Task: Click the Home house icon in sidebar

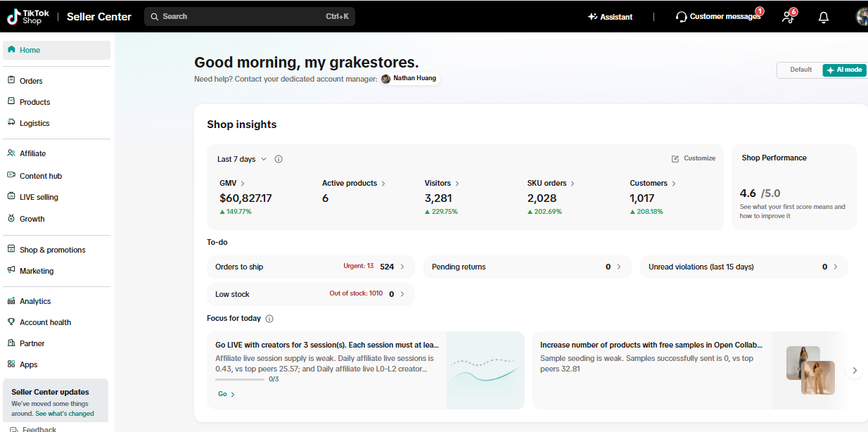Action: 11,50
